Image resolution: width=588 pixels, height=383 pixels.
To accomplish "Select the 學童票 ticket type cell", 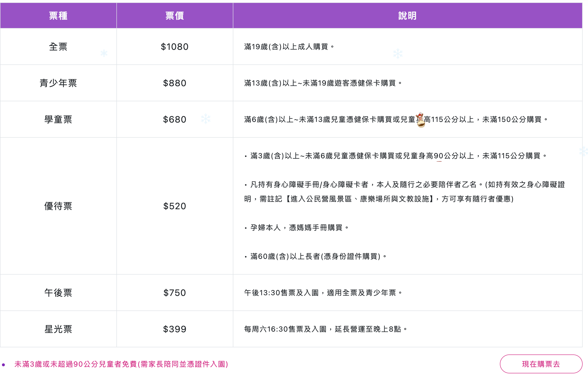I will coord(58,119).
